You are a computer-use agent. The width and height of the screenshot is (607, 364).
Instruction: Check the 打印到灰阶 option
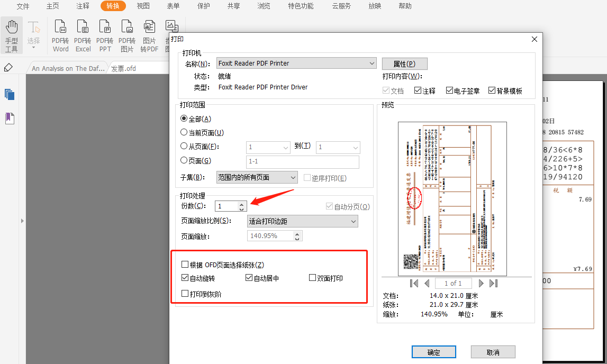[185, 293]
